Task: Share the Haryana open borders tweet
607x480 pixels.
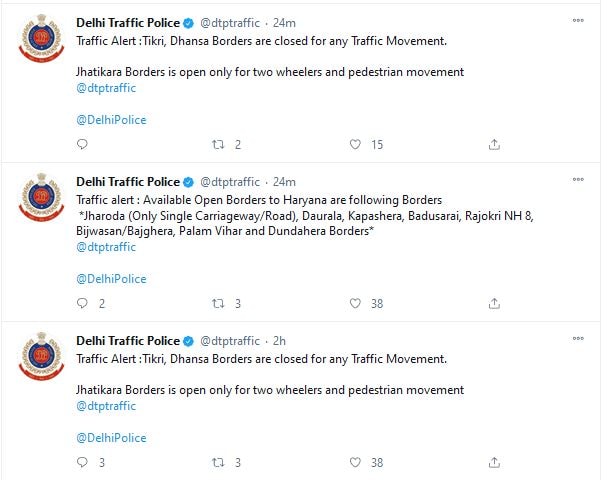Action: [494, 303]
